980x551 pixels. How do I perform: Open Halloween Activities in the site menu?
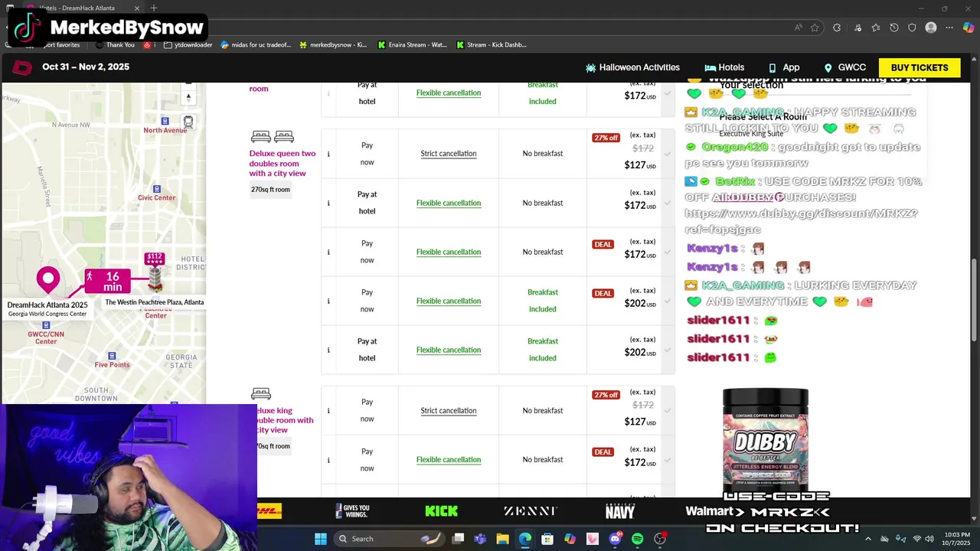coord(632,67)
